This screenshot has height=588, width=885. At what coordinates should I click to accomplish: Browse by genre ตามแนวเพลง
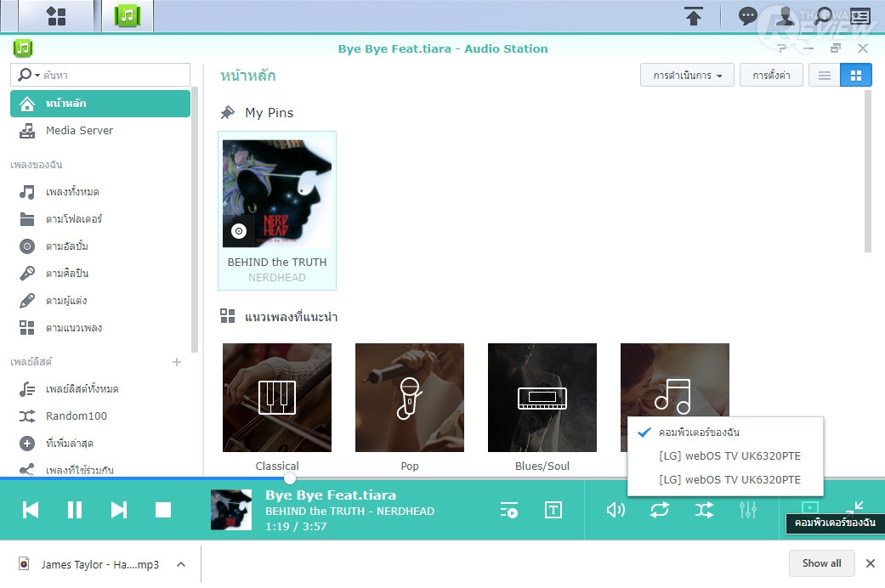(x=100, y=328)
